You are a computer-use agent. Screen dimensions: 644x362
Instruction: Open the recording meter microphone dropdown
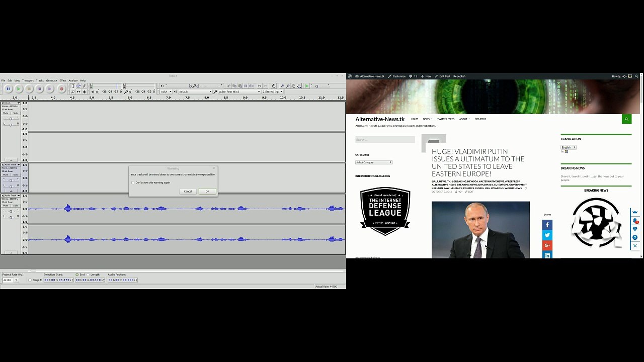131,92
